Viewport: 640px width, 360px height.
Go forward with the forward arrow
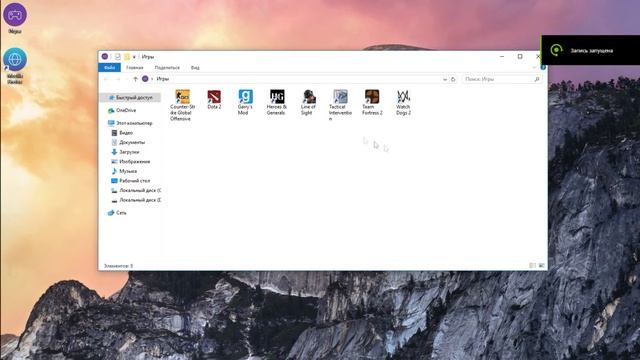click(118, 79)
